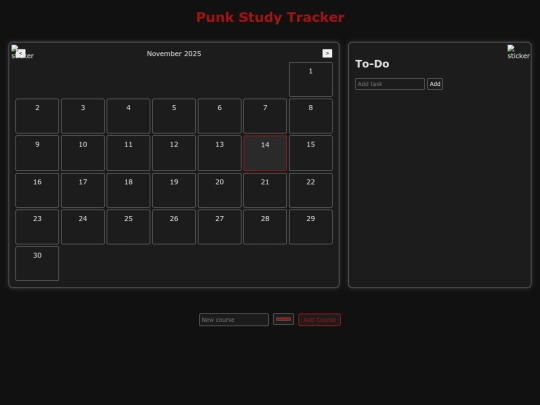The width and height of the screenshot is (540, 405).
Task: Click the To-Do heading
Action: tap(372, 64)
